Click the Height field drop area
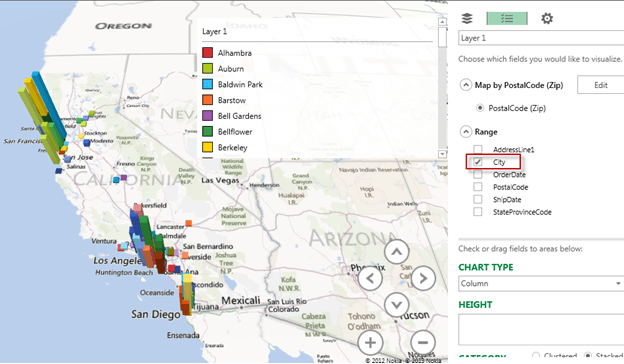 tap(541, 329)
